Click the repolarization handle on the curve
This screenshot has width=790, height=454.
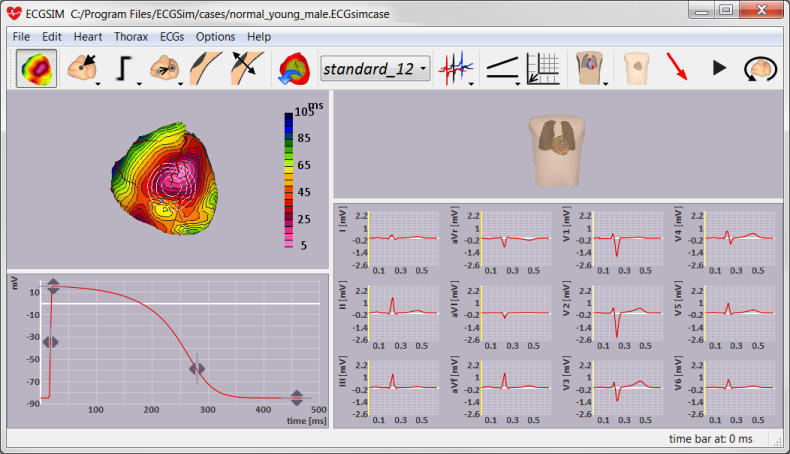click(x=197, y=369)
